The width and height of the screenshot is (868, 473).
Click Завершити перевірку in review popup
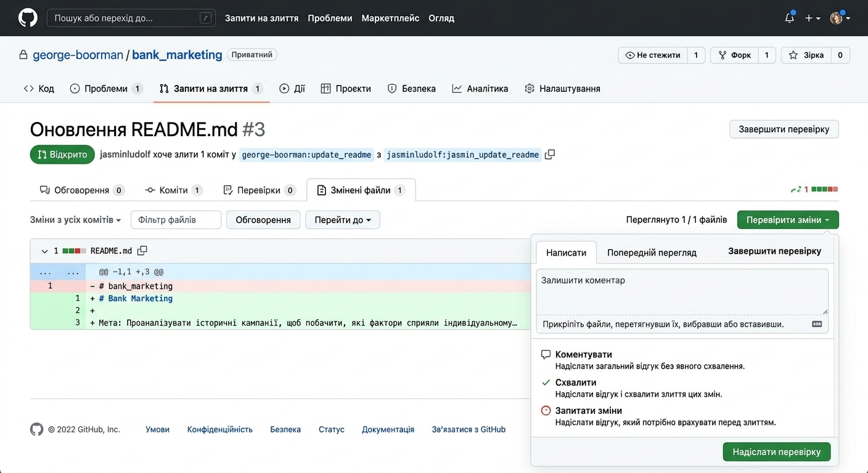pos(775,251)
